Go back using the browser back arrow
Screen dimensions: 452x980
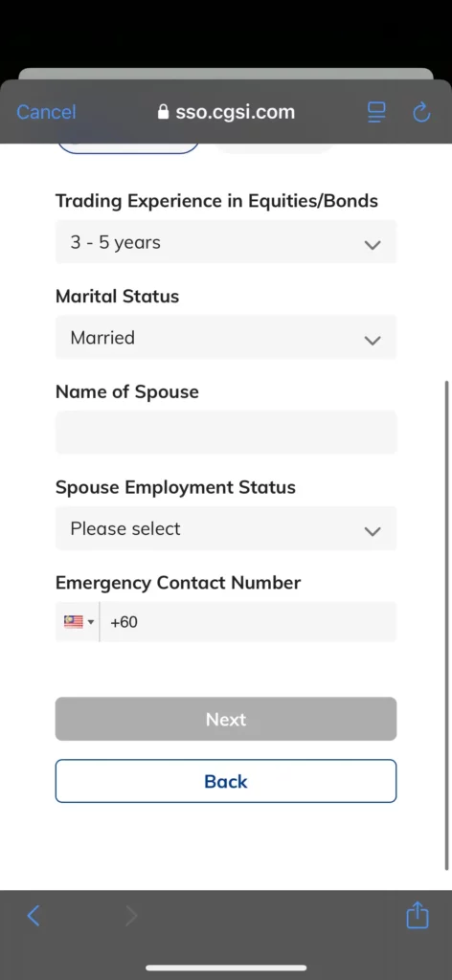point(34,916)
